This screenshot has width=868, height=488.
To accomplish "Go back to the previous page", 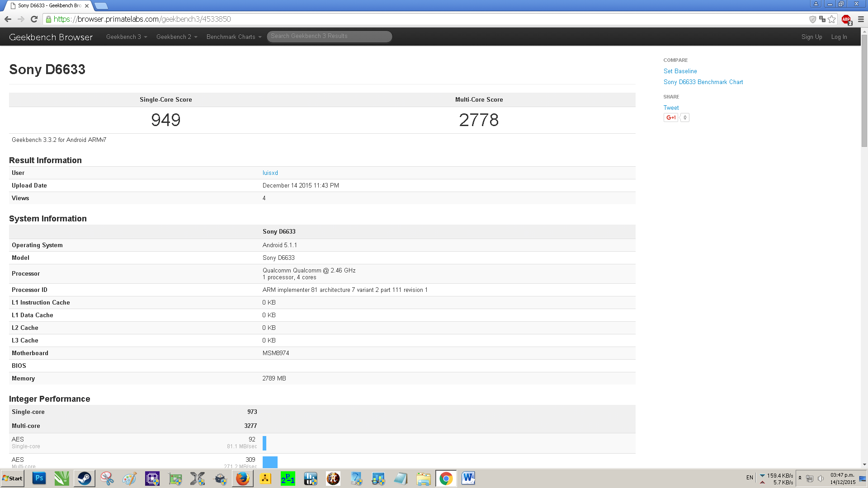I will click(x=8, y=19).
